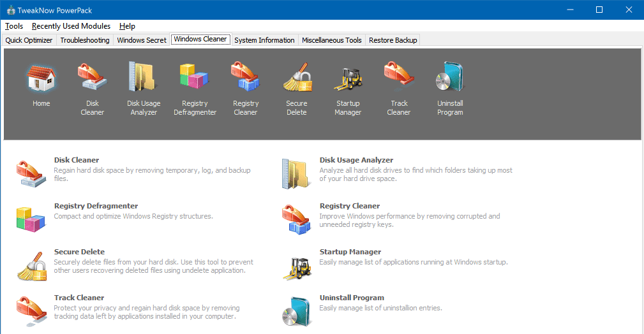Launch Startup Manager forklift toolbar icon
Viewport: 644px width, 334px height.
(x=348, y=78)
